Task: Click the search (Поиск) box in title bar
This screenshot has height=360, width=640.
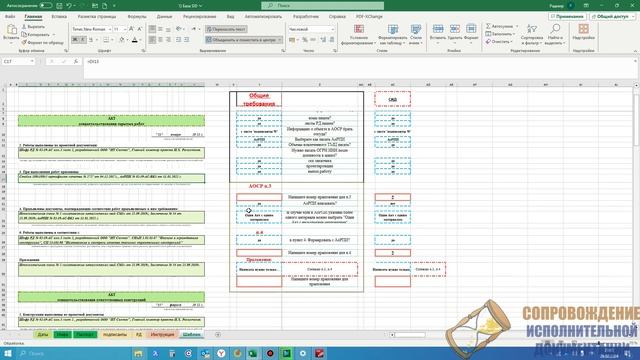Action: [x=322, y=6]
